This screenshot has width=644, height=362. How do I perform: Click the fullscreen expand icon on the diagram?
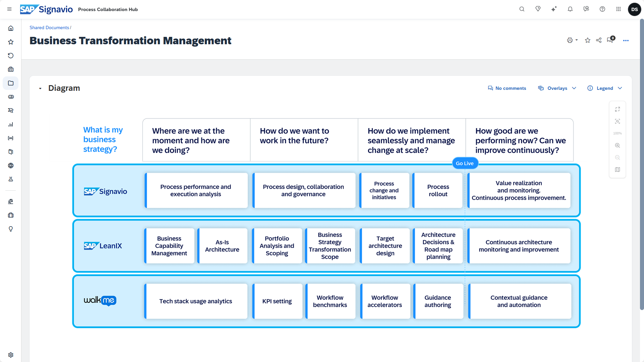point(618,109)
